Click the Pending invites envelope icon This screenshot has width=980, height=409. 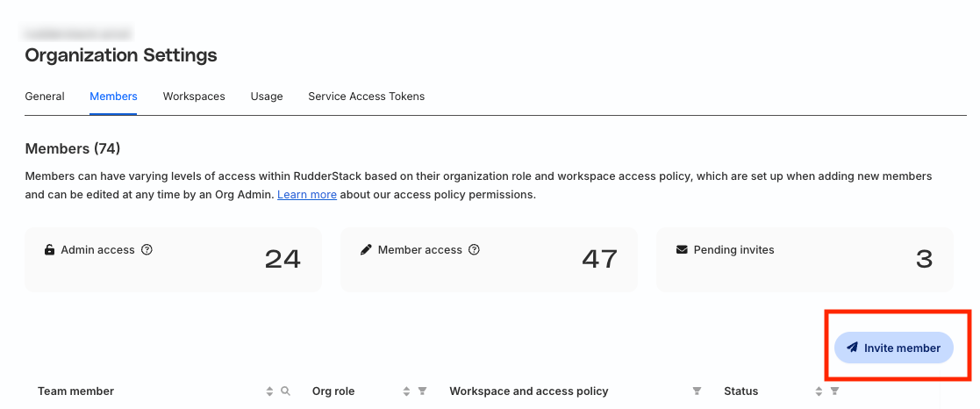682,249
